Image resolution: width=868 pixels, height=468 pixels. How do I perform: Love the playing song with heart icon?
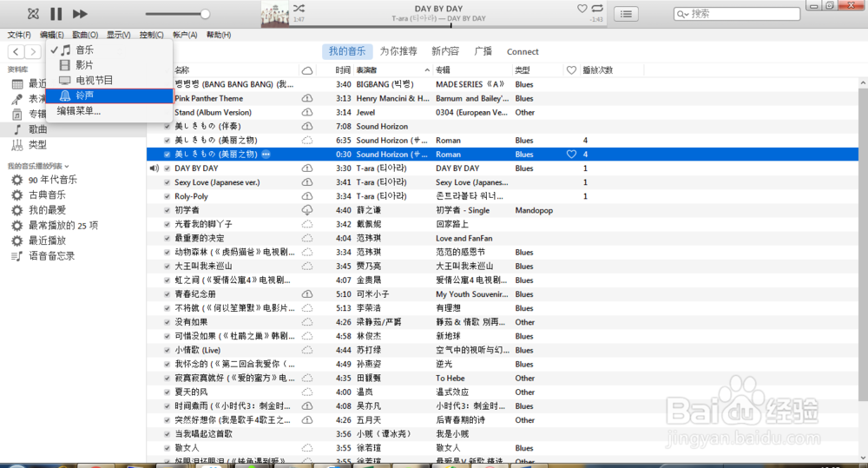click(582, 9)
